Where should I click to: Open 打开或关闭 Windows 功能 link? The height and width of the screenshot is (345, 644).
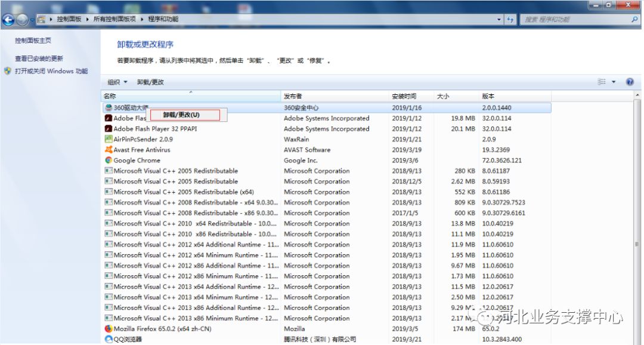(x=51, y=71)
